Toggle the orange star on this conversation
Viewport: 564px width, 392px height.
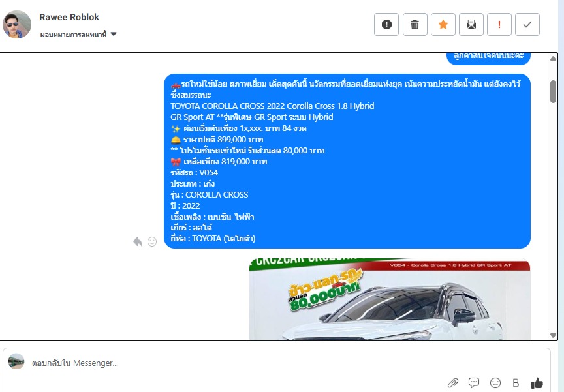tap(443, 24)
